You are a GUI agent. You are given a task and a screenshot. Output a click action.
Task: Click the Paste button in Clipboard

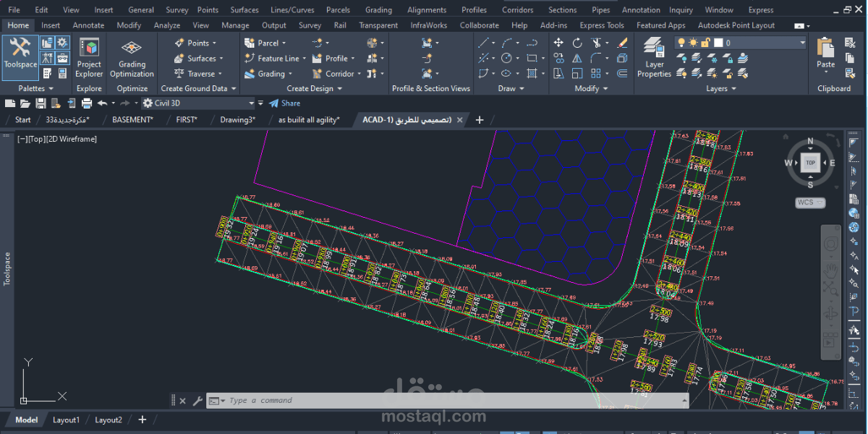[826, 54]
